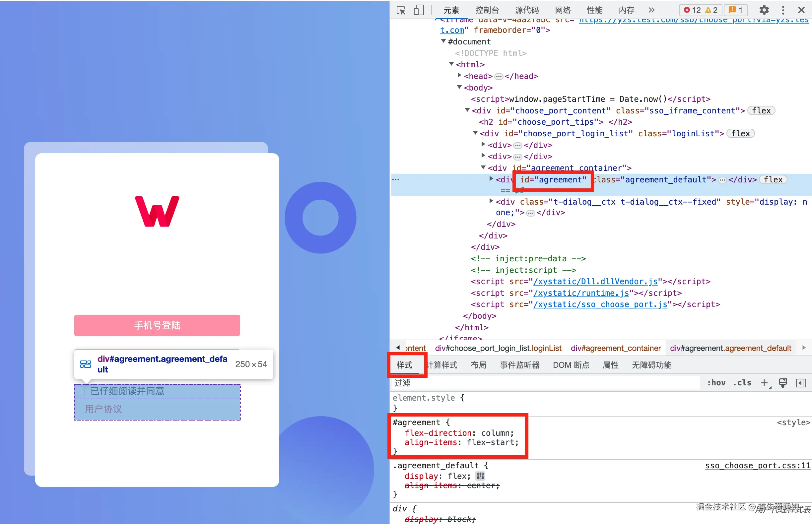Open the 布局 styles sub-tab
812x524 pixels.
coord(478,365)
